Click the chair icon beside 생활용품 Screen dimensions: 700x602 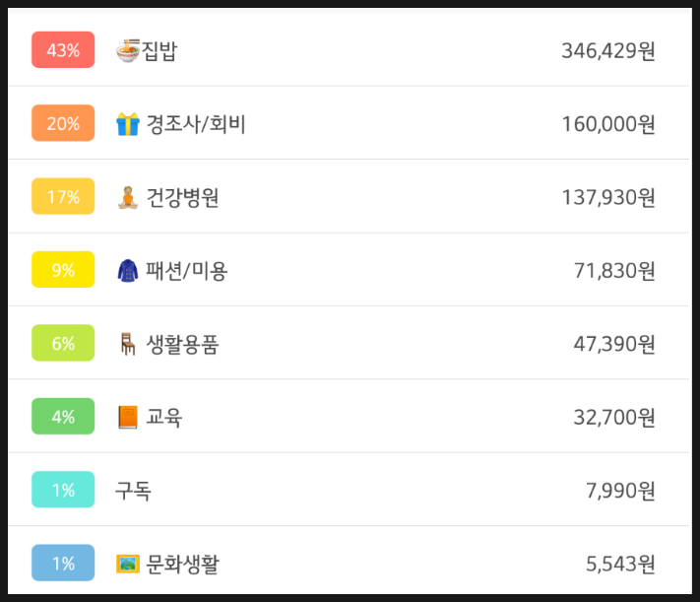coord(128,344)
